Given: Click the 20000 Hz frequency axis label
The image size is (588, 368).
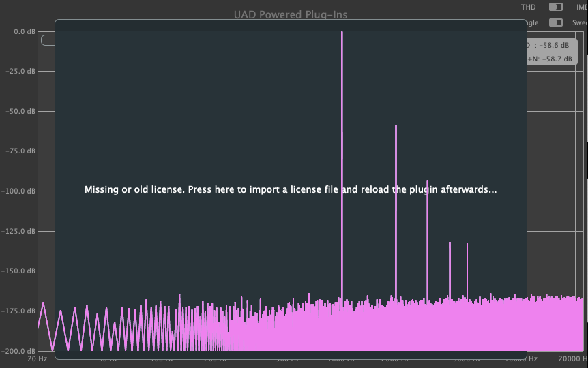Looking at the screenshot, I should click(572, 358).
